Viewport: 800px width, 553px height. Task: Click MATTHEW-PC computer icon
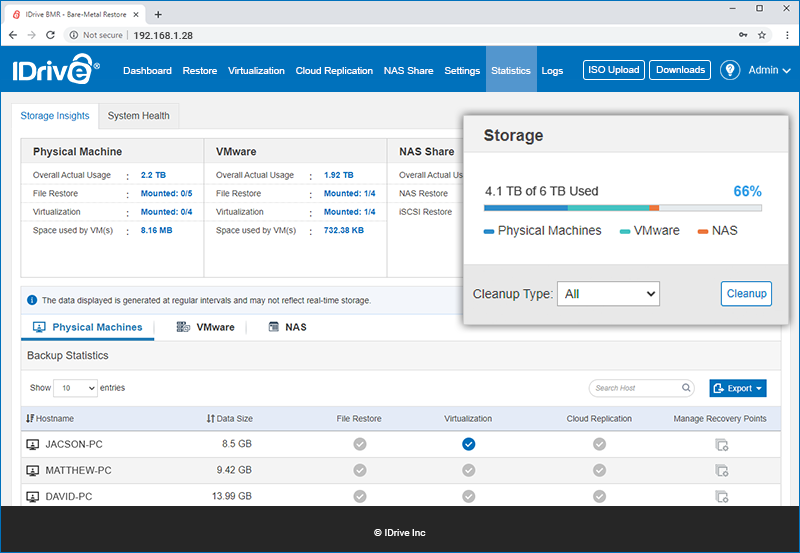[x=33, y=470]
